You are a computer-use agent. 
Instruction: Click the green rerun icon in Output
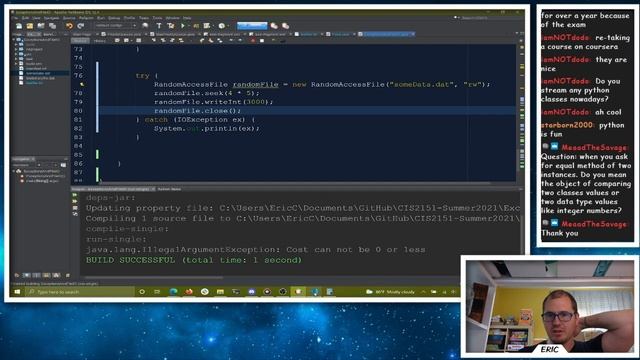click(x=75, y=196)
